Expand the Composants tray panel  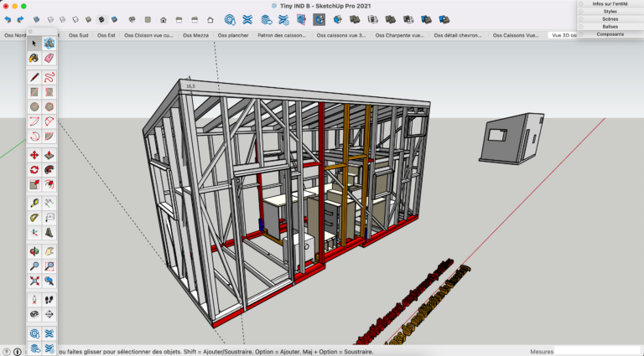click(610, 34)
